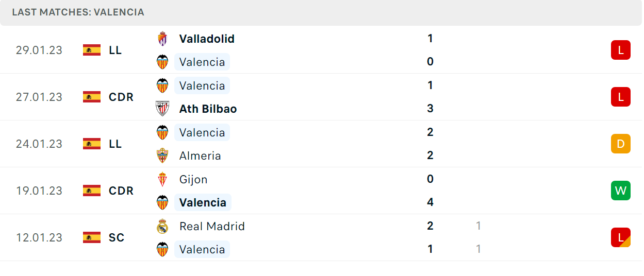
Task: Click the highlighted Valencia name under Gijon
Action: [x=203, y=202]
